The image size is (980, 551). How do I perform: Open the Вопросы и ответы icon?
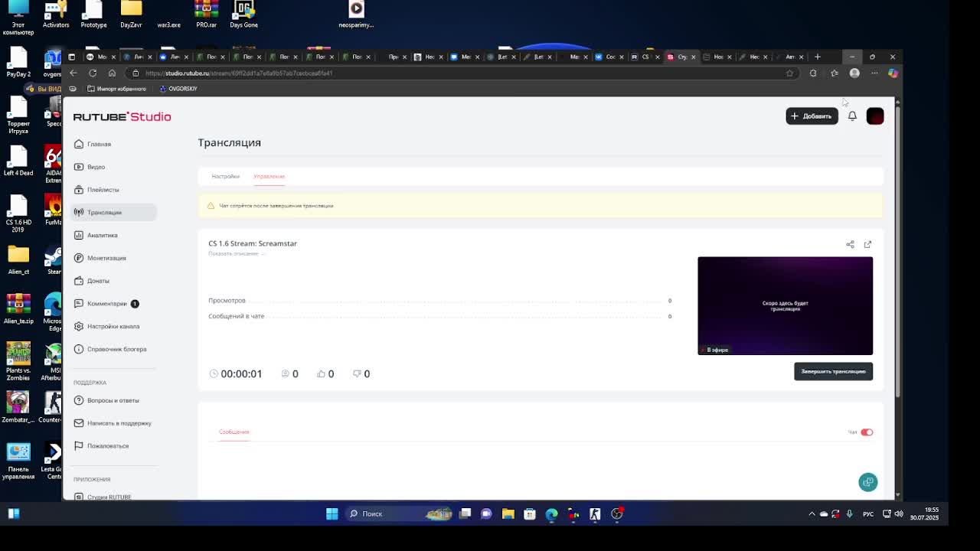pyautogui.click(x=79, y=400)
